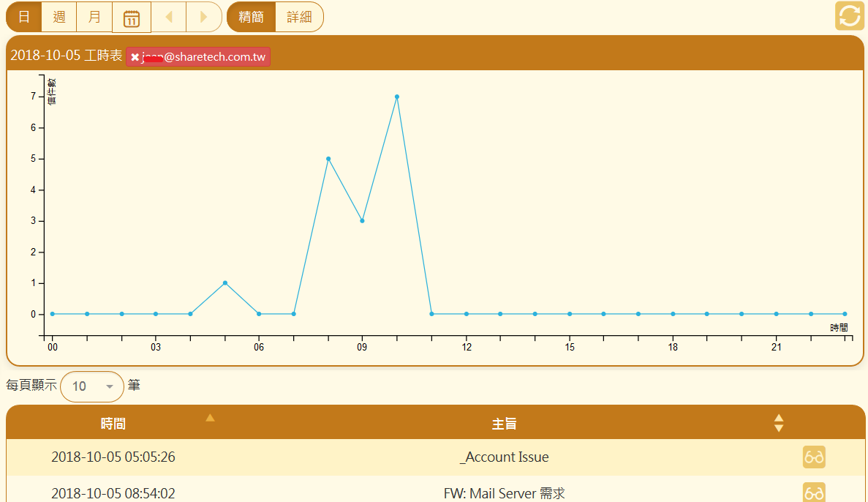This screenshot has height=502, width=868.
Task: Select the 精簡 (compact) mode tab
Action: coord(252,17)
